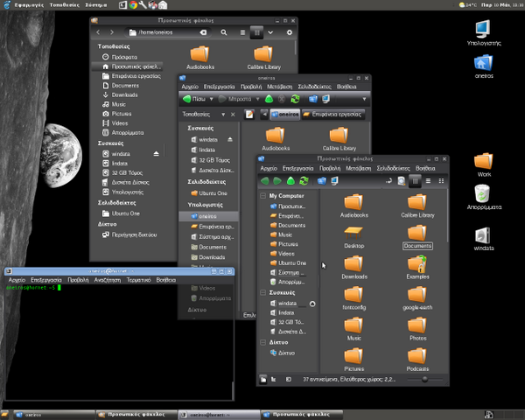Close the Τοποθεσίες sidebar in oneiros window
525x420 pixels.
point(233,115)
